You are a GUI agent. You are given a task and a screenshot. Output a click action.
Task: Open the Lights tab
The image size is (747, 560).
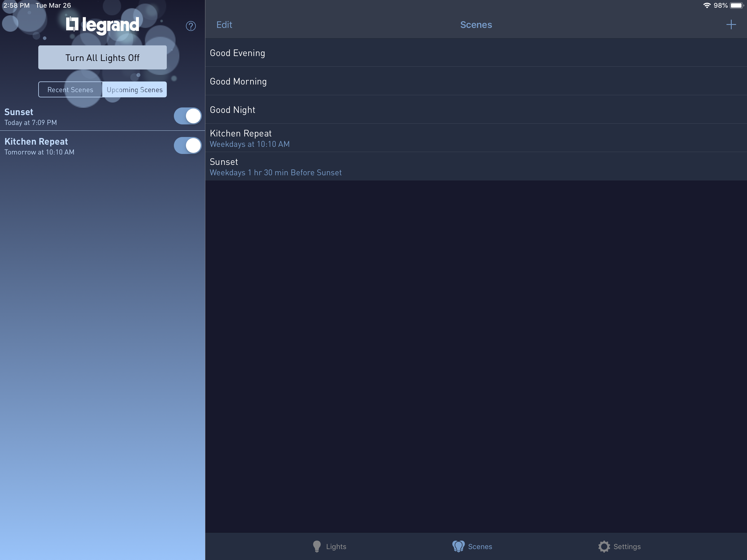(x=329, y=546)
